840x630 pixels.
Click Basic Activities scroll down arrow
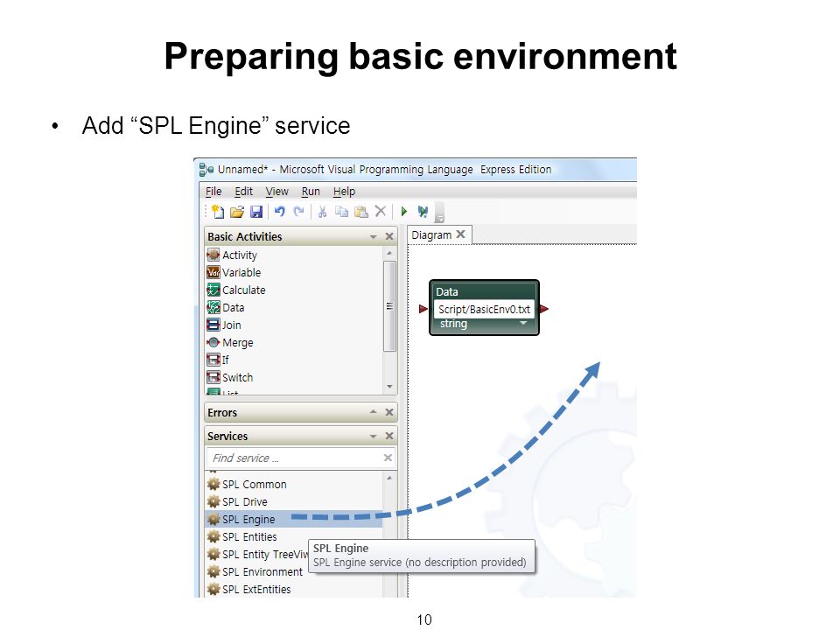click(x=389, y=387)
